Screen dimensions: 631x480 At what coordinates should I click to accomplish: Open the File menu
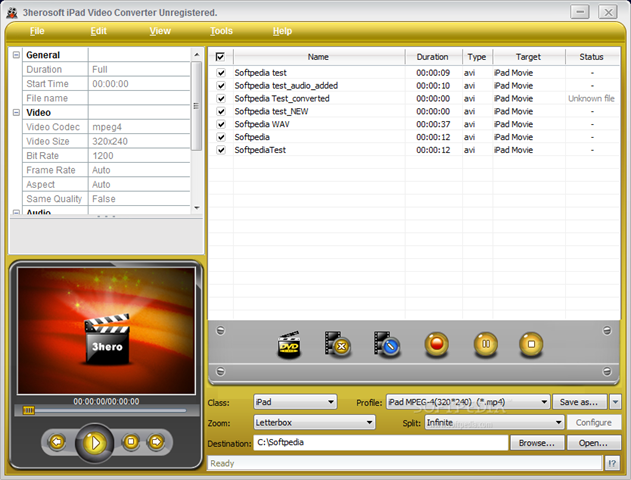click(x=37, y=31)
